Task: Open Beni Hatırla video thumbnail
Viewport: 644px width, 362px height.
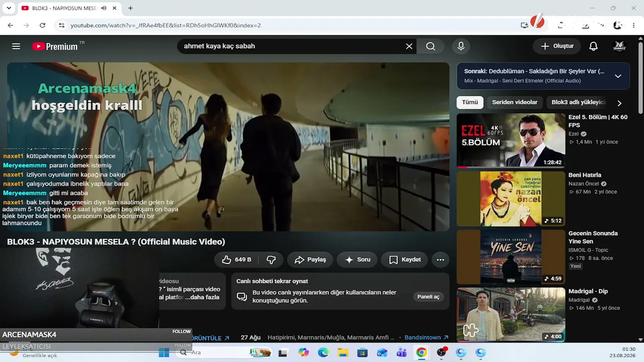Action: [x=511, y=199]
